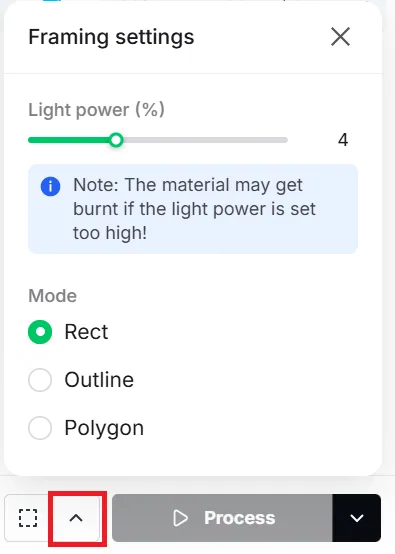Select the Rect mode radio button

tap(40, 332)
